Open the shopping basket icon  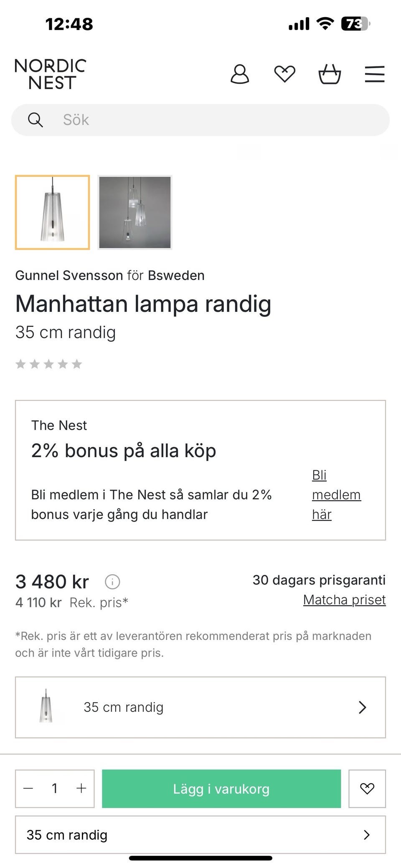(x=330, y=74)
